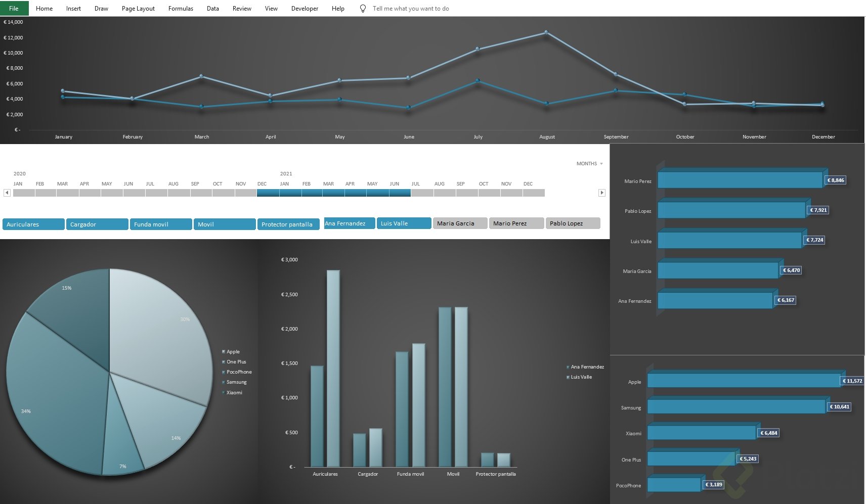Click the PocoPhone pie legend entry
The width and height of the screenshot is (866, 504).
pos(236,372)
